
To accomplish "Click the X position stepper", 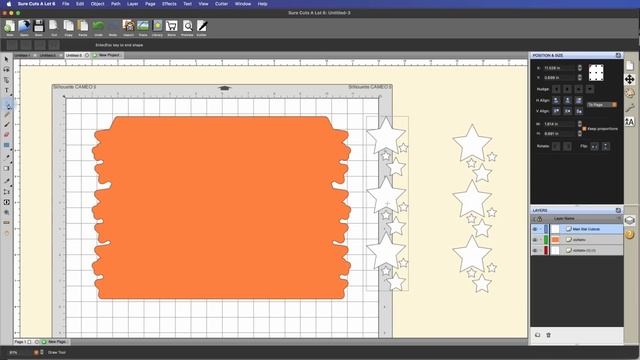I will pos(580,68).
